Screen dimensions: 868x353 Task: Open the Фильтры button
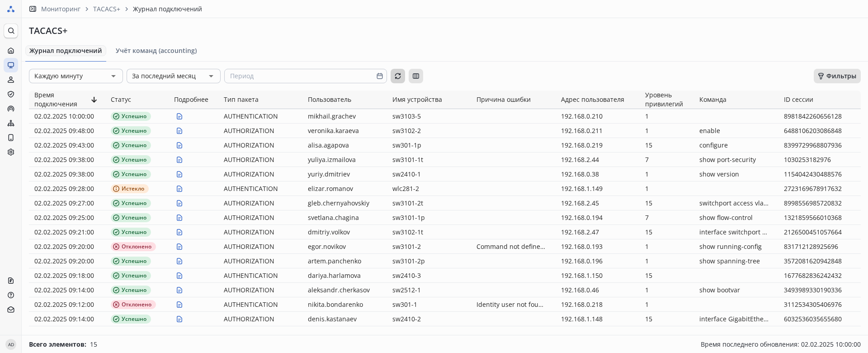(x=837, y=76)
